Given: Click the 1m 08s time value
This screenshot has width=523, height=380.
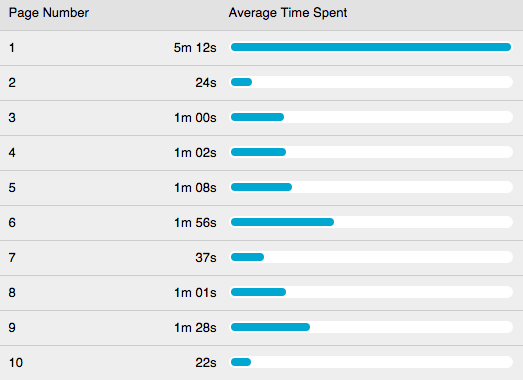Looking at the screenshot, I should 195,188.
